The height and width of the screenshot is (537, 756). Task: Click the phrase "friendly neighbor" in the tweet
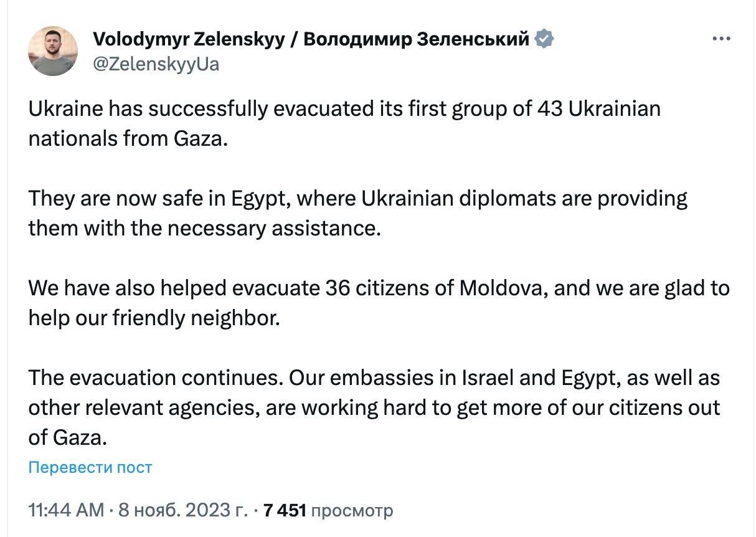pyautogui.click(x=194, y=318)
